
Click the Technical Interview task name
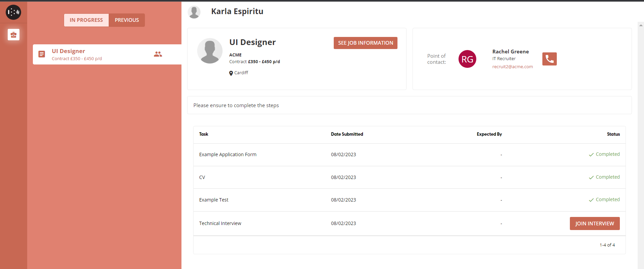tap(220, 223)
